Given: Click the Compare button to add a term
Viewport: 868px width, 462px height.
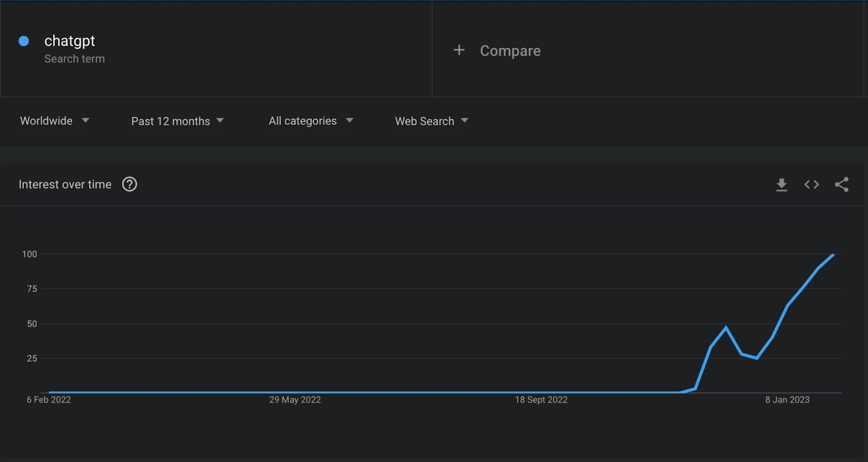Looking at the screenshot, I should (510, 50).
